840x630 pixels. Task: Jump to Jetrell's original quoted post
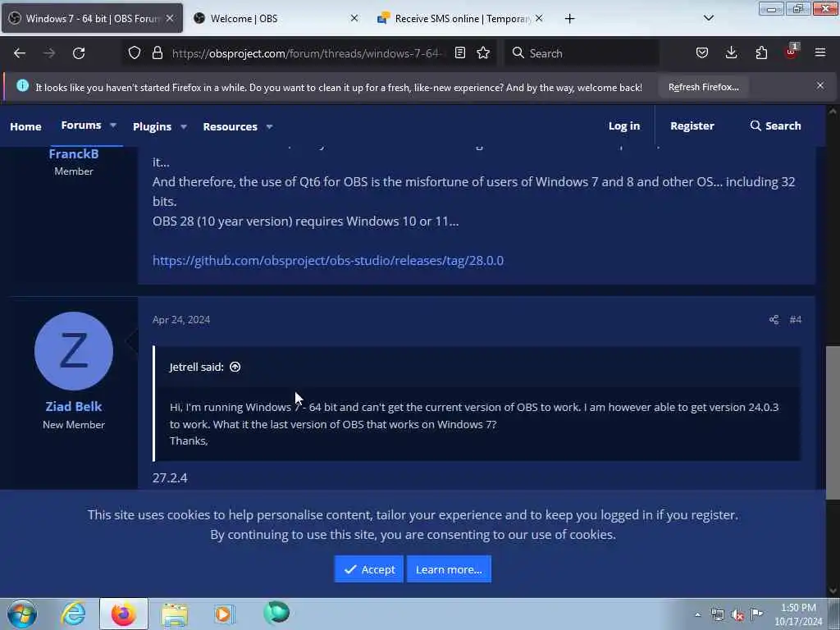click(x=235, y=367)
